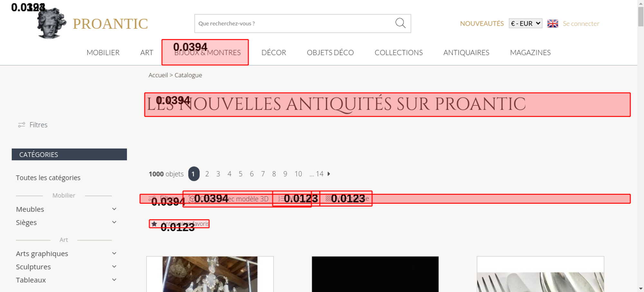The height and width of the screenshot is (292, 644).
Task: Go to next pagination arrow
Action: click(329, 174)
